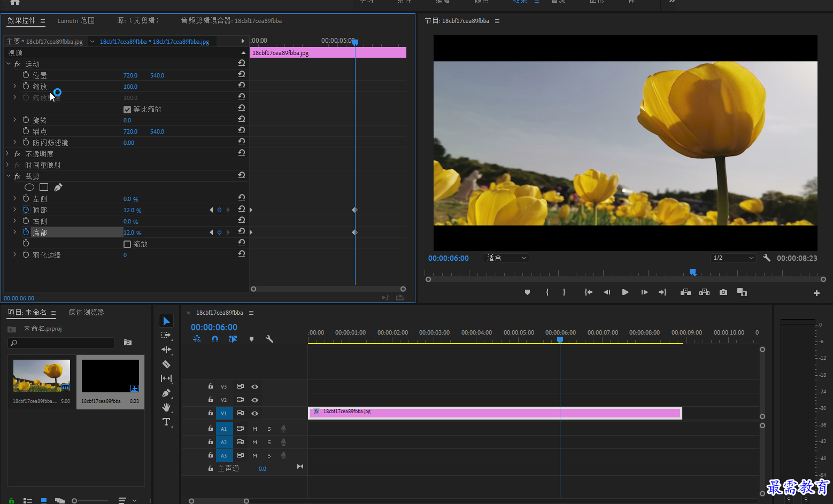Image resolution: width=833 pixels, height=504 pixels.
Task: Select the Hand tool
Action: click(x=166, y=407)
